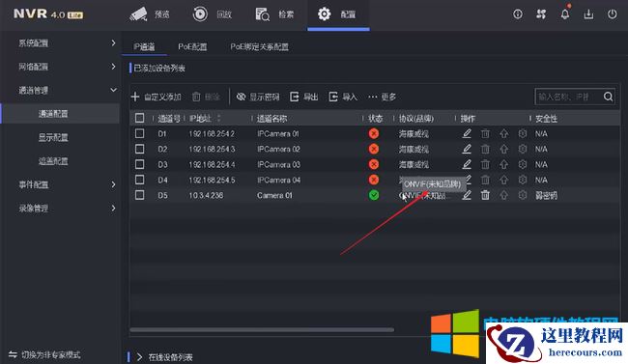628x364 pixels.
Task: Click 自定义添加 button
Action: [157, 97]
